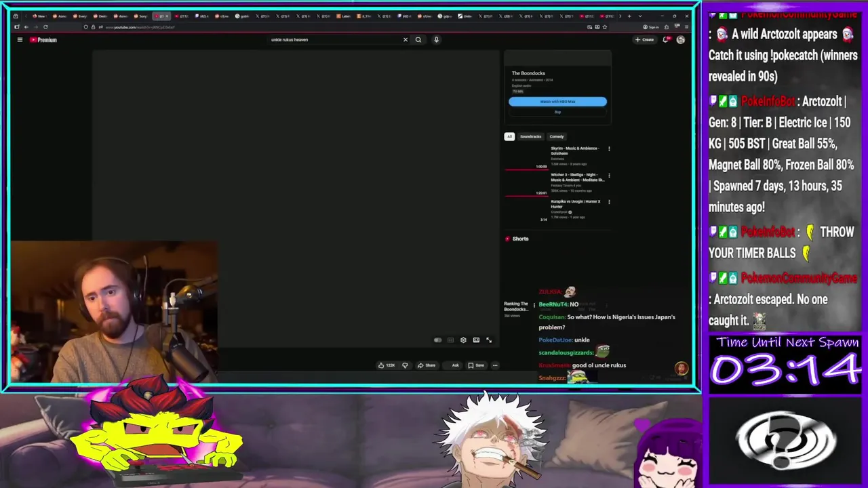Image resolution: width=868 pixels, height=488 pixels.
Task: Clear the search box with X
Action: [x=406, y=39]
